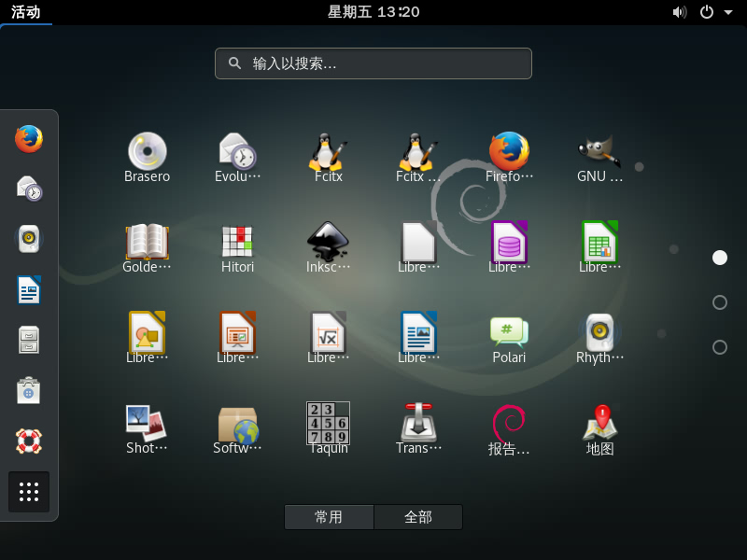Launch the Polari IRC chat app
747x560 pixels.
[509, 338]
